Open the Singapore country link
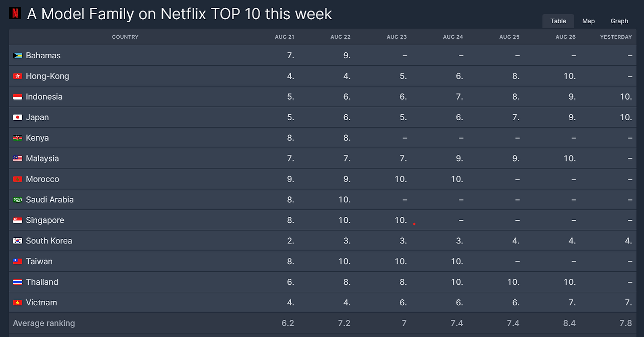Image resolution: width=644 pixels, height=337 pixels. (x=45, y=220)
